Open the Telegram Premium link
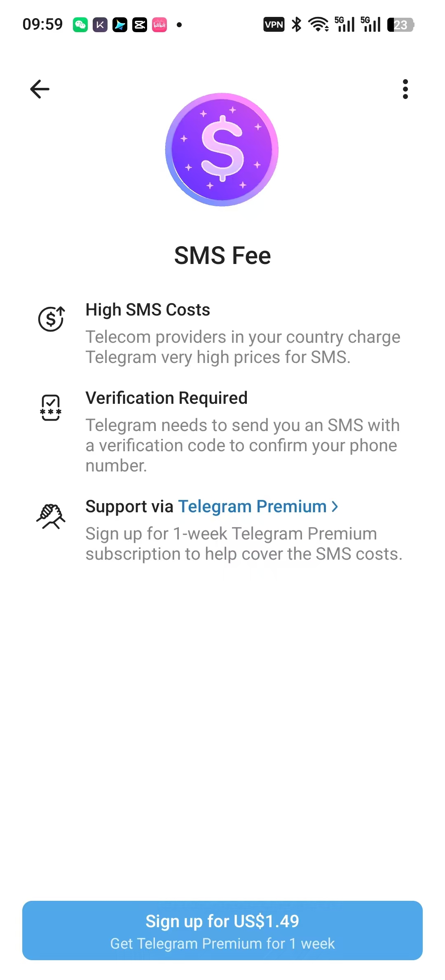The image size is (445, 980). click(252, 506)
